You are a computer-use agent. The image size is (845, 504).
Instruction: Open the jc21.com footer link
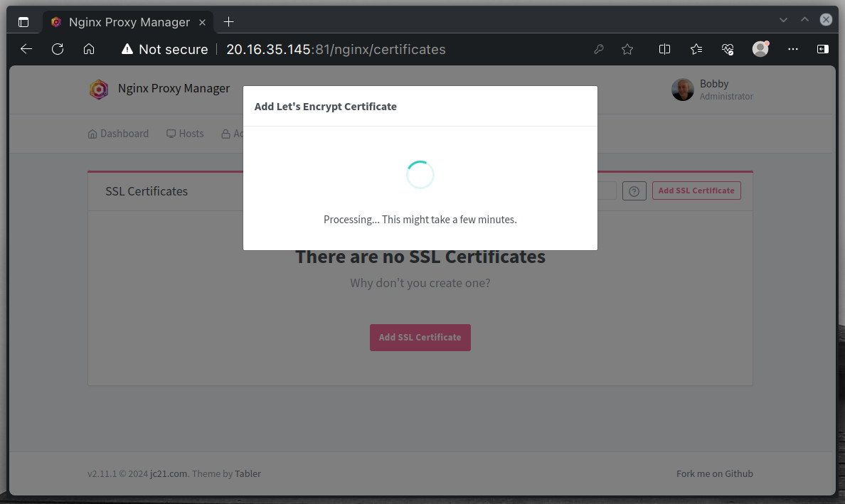[x=169, y=474]
